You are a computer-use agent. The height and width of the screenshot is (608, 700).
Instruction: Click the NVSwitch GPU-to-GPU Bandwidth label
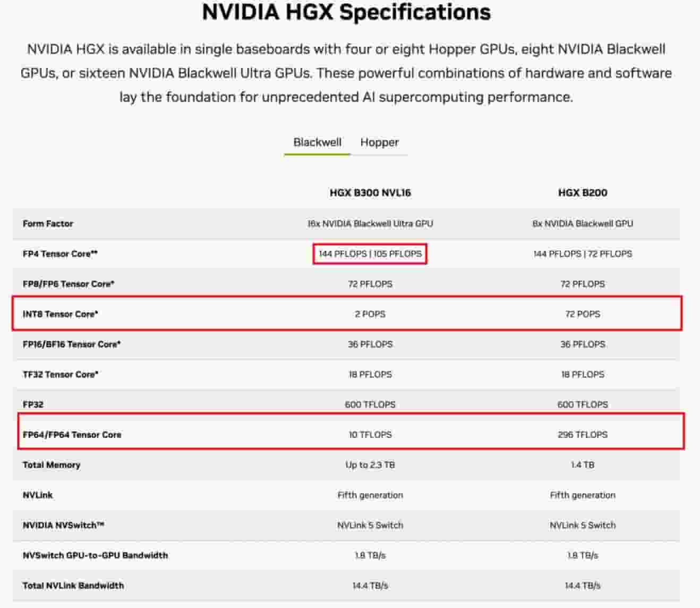coord(95,555)
